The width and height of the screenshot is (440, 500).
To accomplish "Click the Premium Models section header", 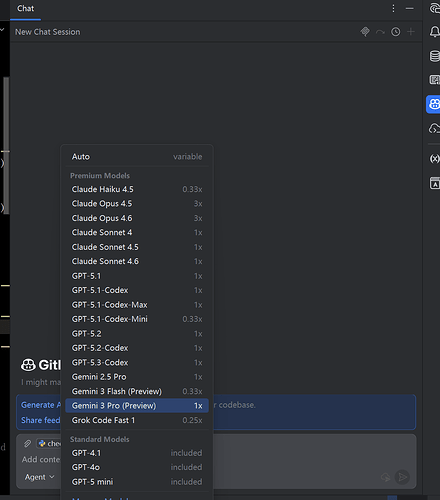I will [x=100, y=176].
